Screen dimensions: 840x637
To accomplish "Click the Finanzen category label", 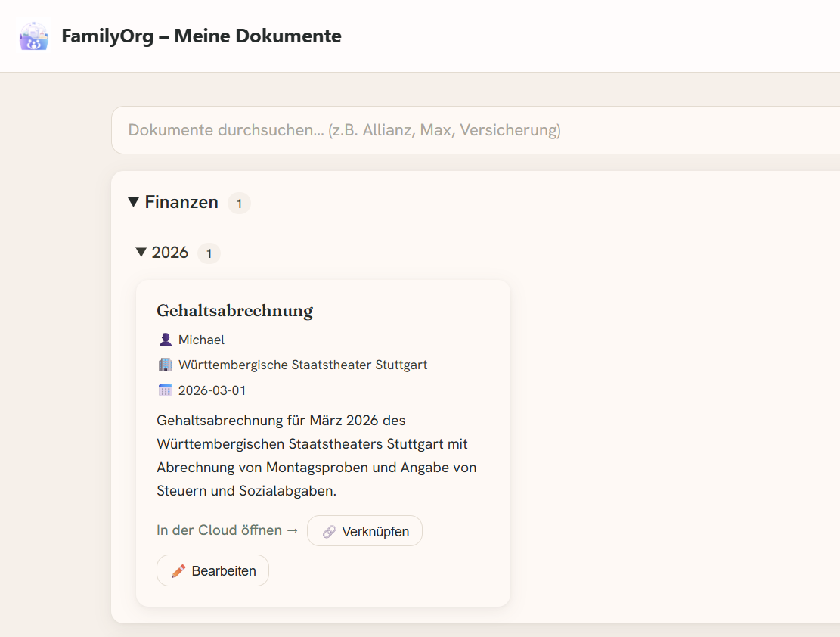I will tap(181, 202).
